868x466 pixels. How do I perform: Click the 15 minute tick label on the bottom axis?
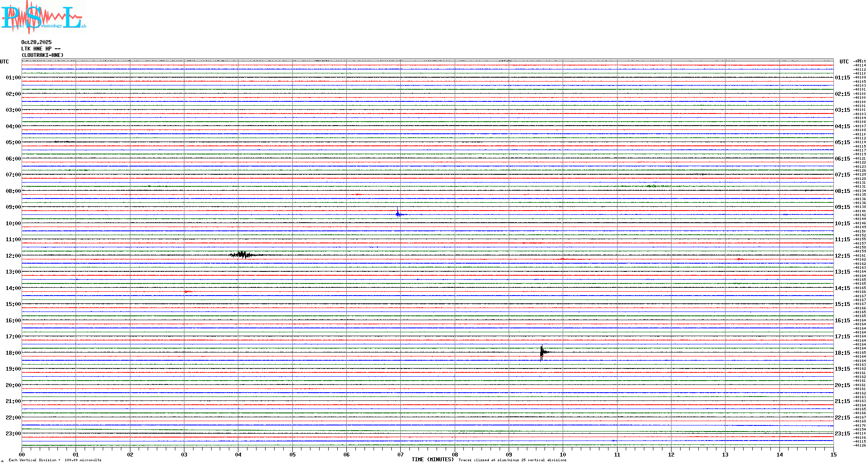pos(833,455)
